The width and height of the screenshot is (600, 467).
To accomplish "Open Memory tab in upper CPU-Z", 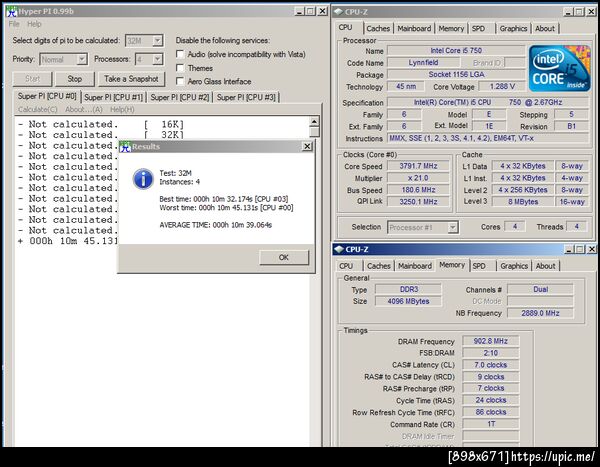I will point(451,28).
